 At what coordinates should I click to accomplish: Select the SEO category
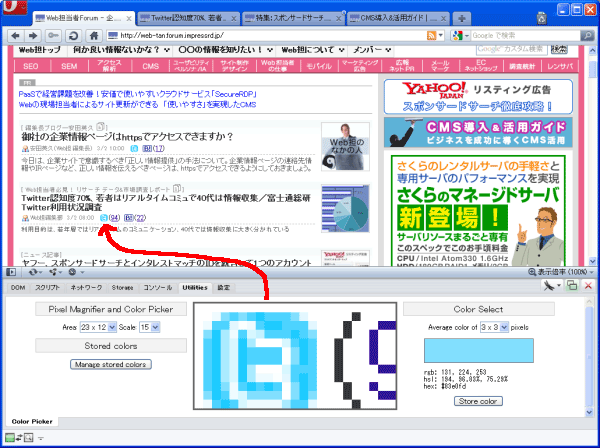[x=31, y=66]
